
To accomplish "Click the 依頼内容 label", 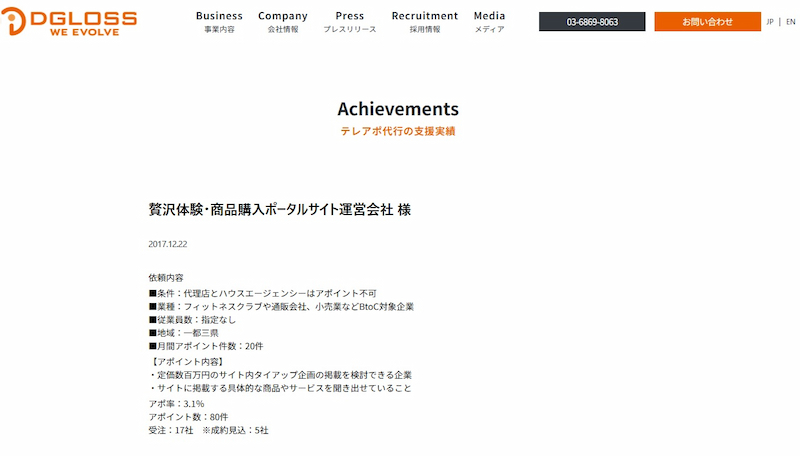I will point(166,278).
